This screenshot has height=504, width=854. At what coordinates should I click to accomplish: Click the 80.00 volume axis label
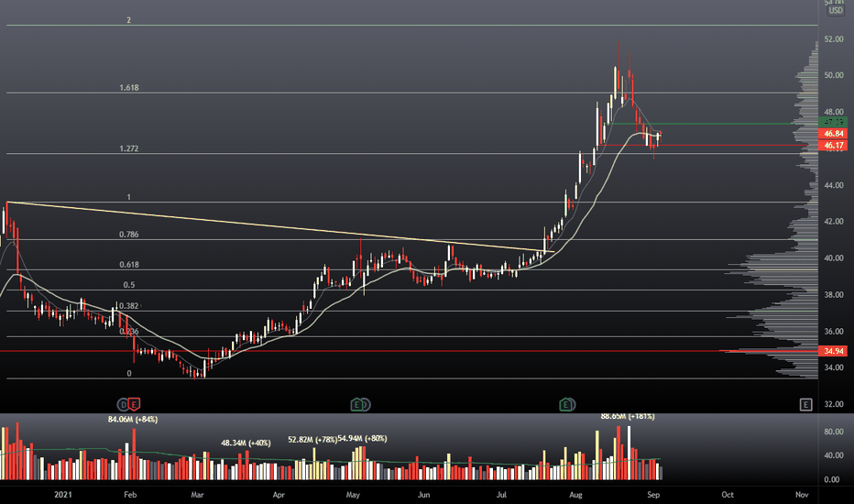(x=834, y=432)
